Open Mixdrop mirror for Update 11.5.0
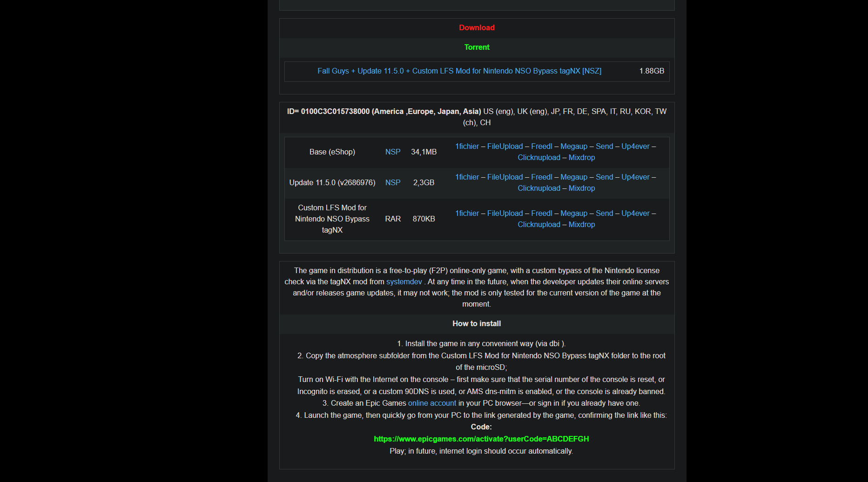This screenshot has height=482, width=868. (x=582, y=188)
